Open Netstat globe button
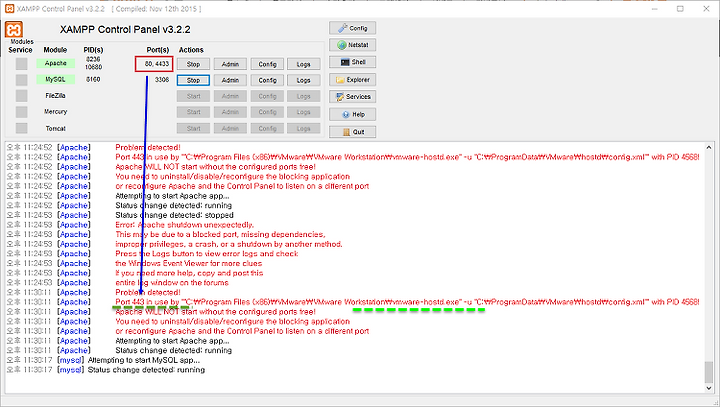The width and height of the screenshot is (720, 407). tap(352, 45)
